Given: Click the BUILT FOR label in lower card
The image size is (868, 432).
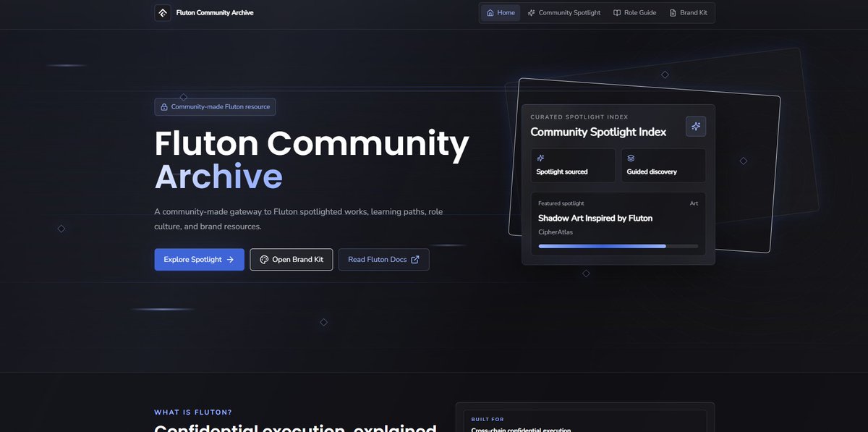Looking at the screenshot, I should coord(488,419).
